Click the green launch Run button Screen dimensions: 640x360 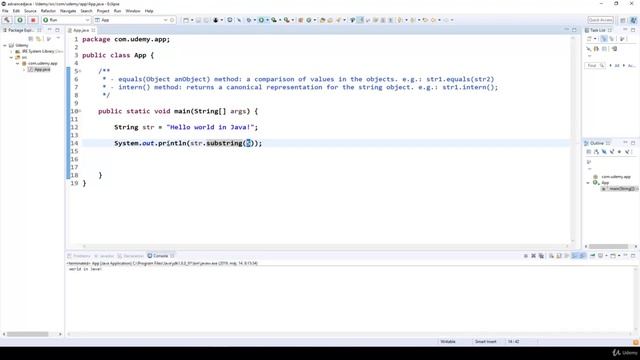point(20,20)
